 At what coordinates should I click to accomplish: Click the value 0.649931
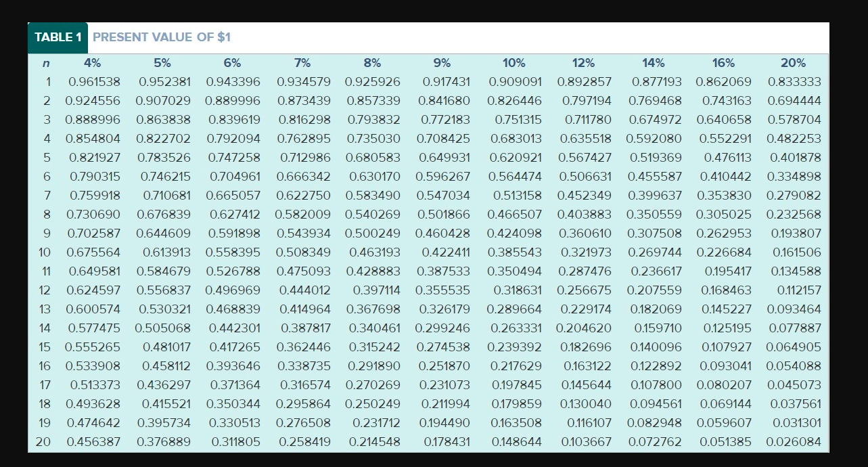[x=444, y=158]
